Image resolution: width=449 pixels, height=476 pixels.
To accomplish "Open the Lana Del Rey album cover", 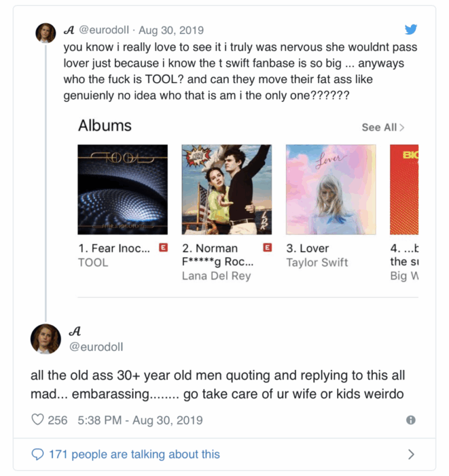I will (227, 189).
